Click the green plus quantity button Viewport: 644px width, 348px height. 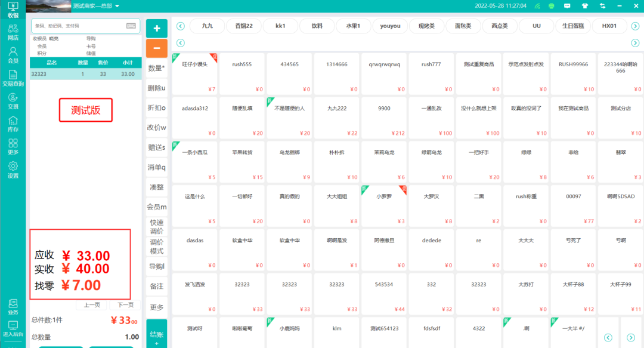[156, 28]
